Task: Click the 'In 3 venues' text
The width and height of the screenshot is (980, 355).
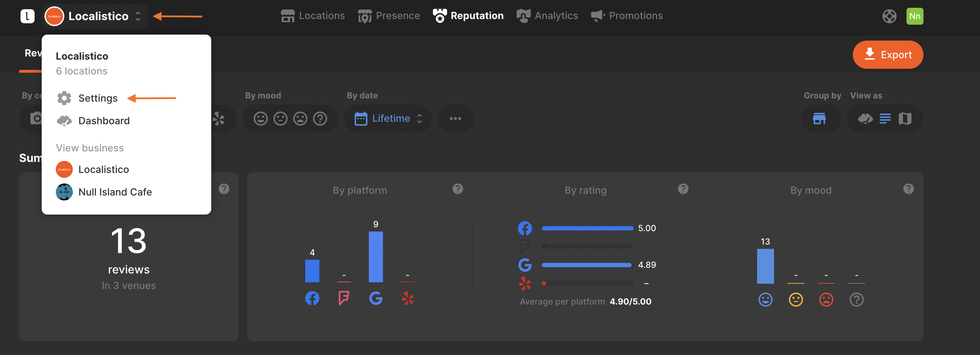Action: (x=129, y=285)
